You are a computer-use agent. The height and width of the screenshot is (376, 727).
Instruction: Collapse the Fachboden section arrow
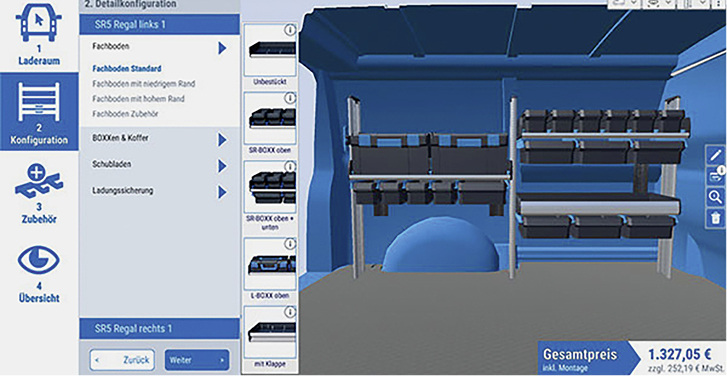tap(223, 47)
